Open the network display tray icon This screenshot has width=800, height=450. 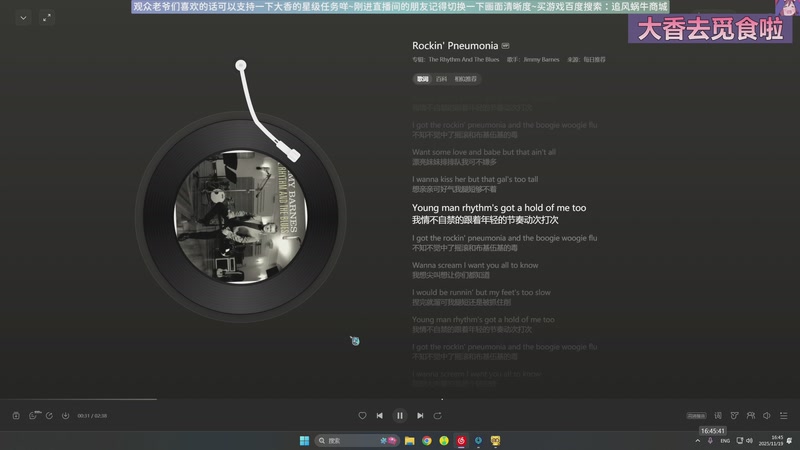[740, 441]
